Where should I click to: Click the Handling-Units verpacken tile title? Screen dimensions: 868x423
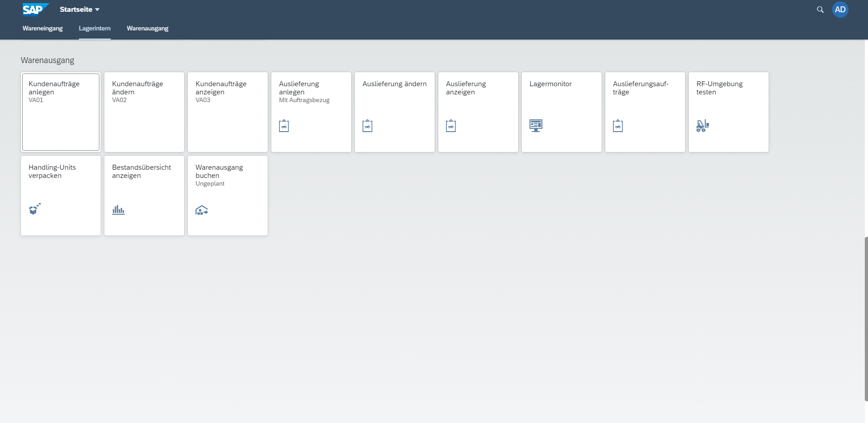[x=52, y=172]
